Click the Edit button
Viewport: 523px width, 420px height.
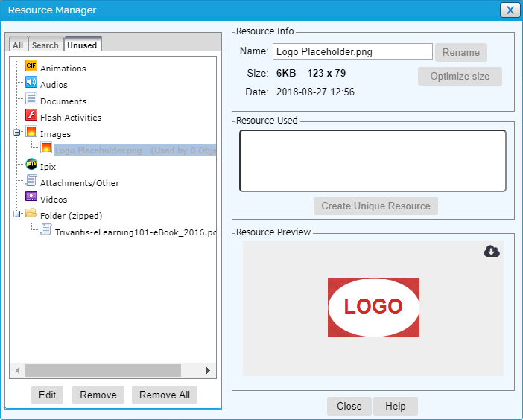click(x=47, y=395)
